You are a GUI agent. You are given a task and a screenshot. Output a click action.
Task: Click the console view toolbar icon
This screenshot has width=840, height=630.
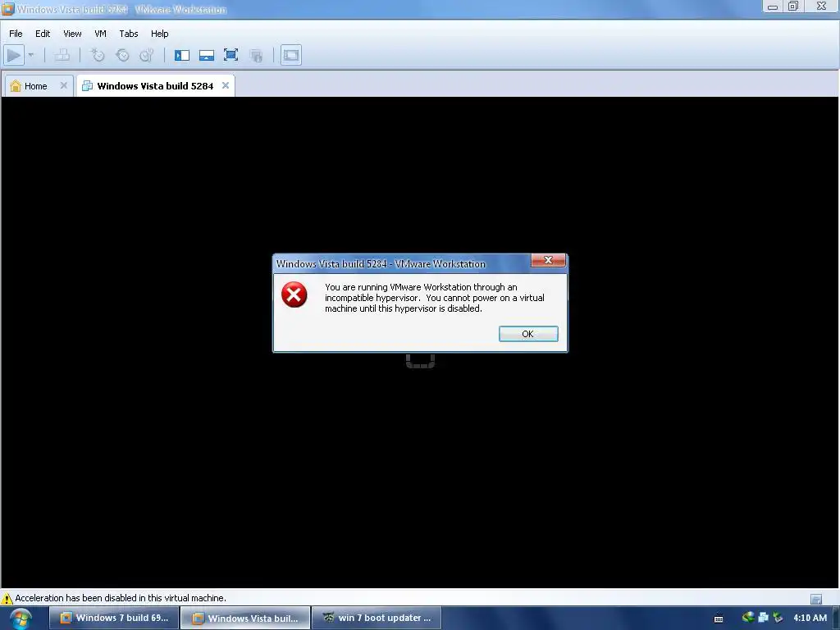tap(291, 55)
